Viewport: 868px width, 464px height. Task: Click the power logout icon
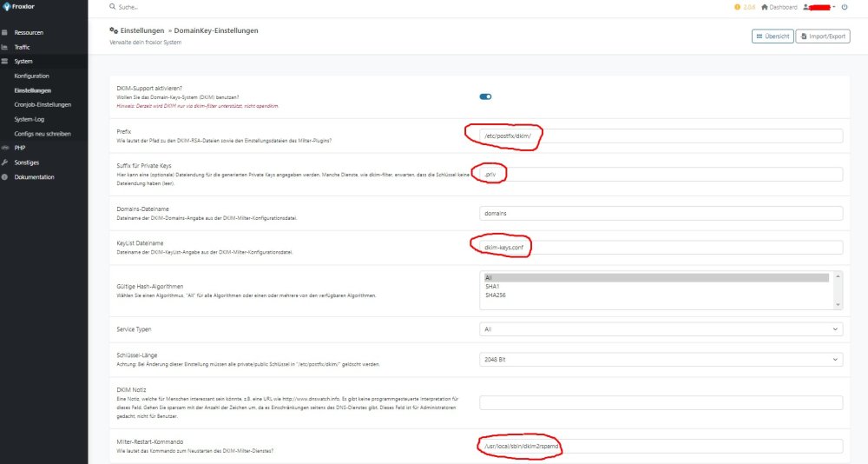(x=845, y=7)
